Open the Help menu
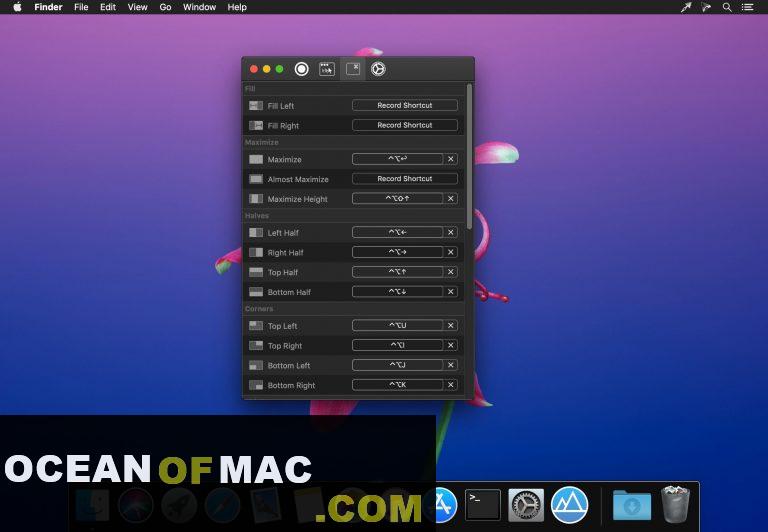The height and width of the screenshot is (532, 768). pos(237,7)
